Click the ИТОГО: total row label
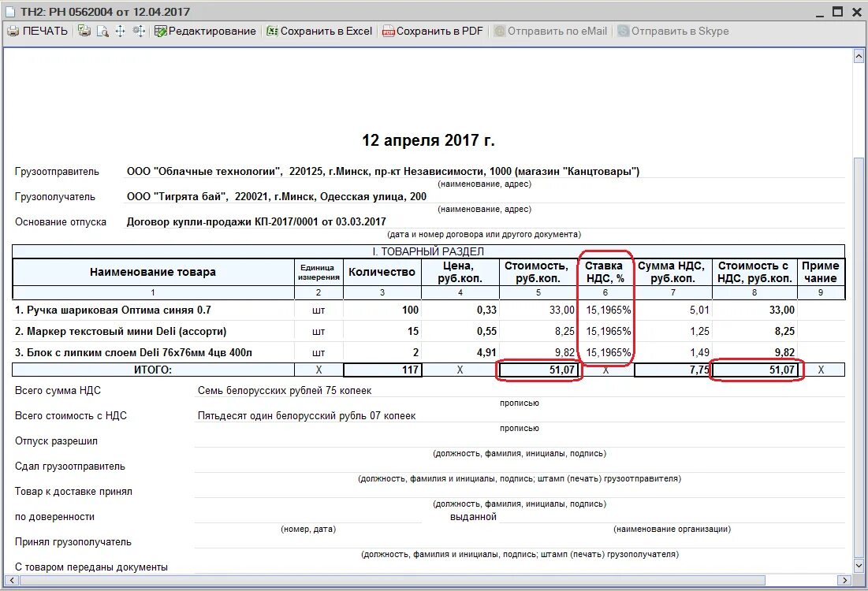The image size is (868, 591). (x=153, y=370)
